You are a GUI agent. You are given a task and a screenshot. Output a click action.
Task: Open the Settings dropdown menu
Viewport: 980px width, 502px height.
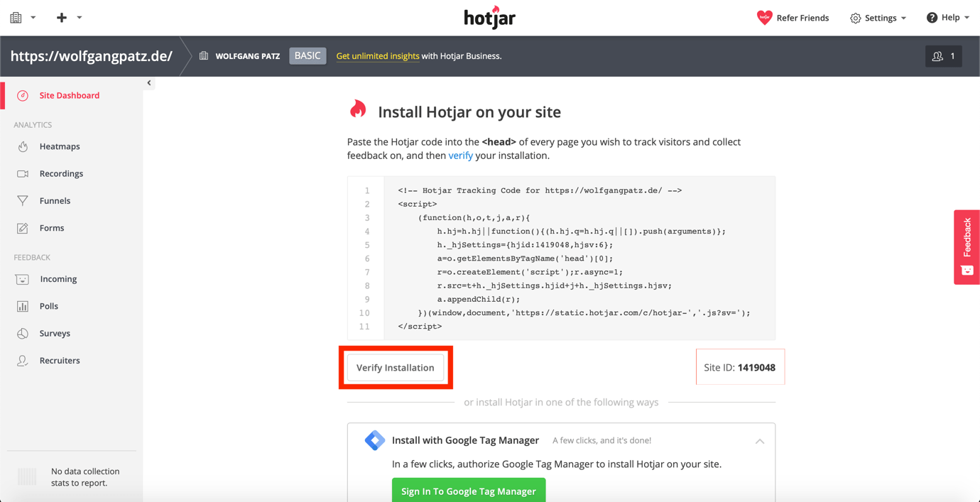pyautogui.click(x=878, y=18)
